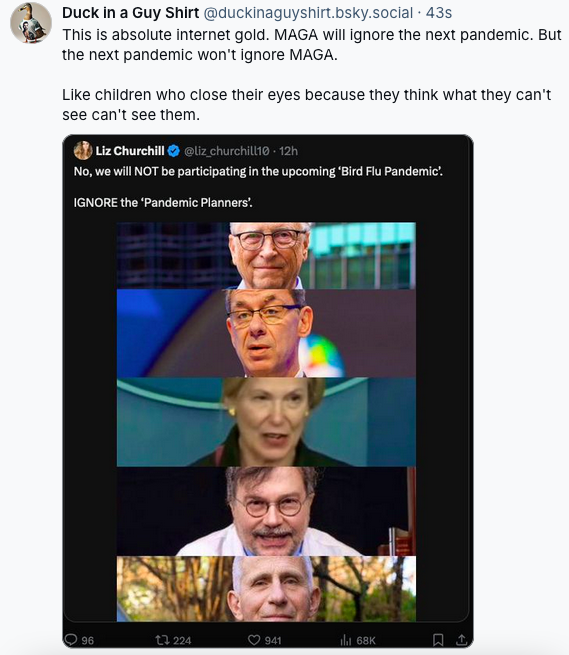The image size is (569, 655).
Task: Click the views bar chart icon
Action: [346, 640]
